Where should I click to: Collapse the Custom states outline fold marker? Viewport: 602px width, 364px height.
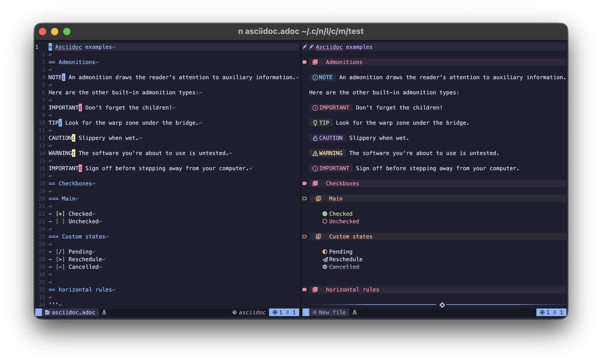click(305, 237)
